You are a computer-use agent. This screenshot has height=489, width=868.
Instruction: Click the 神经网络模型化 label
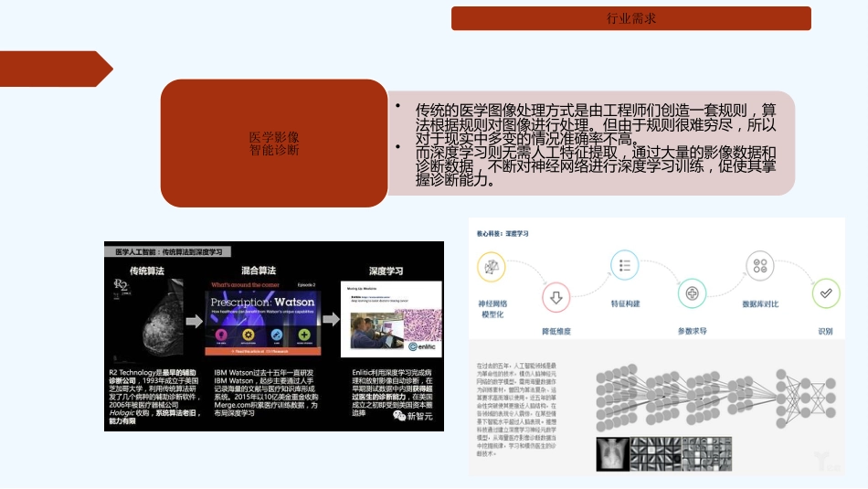point(492,309)
